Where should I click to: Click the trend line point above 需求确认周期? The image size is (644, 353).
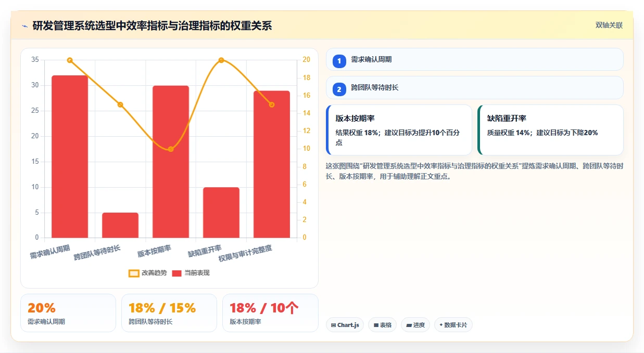point(70,60)
